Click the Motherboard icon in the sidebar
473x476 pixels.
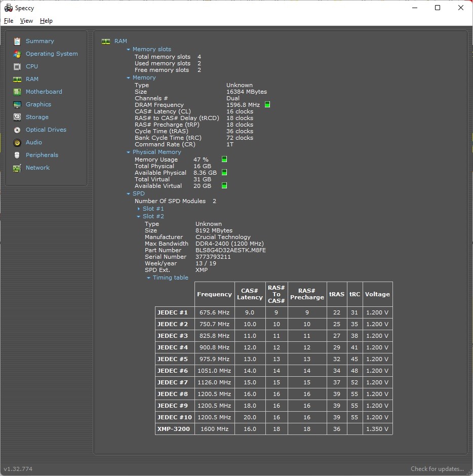click(17, 92)
